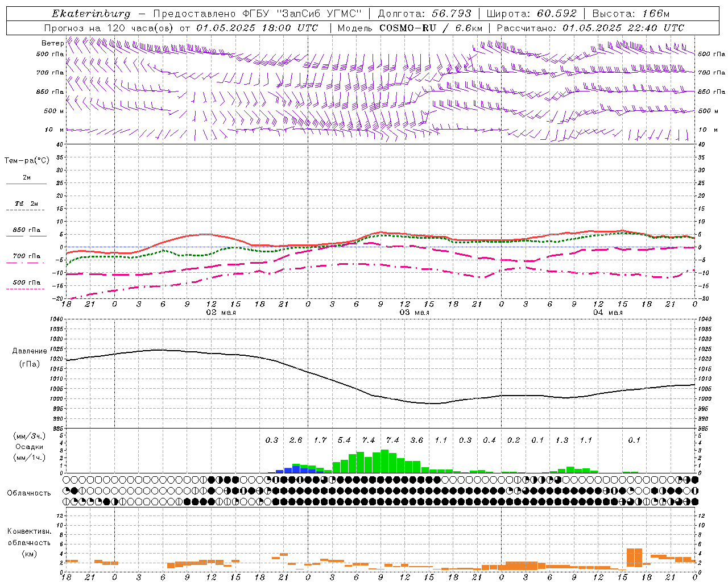Screen dimensions: 728x582
Task: Click the 'Облачность' cloudiness label
Action: [29, 493]
